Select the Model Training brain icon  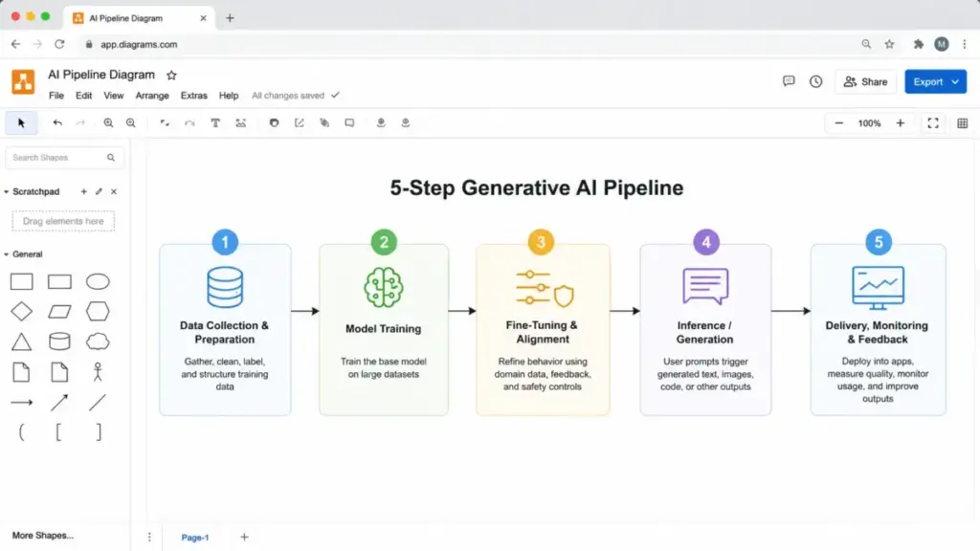pos(383,287)
